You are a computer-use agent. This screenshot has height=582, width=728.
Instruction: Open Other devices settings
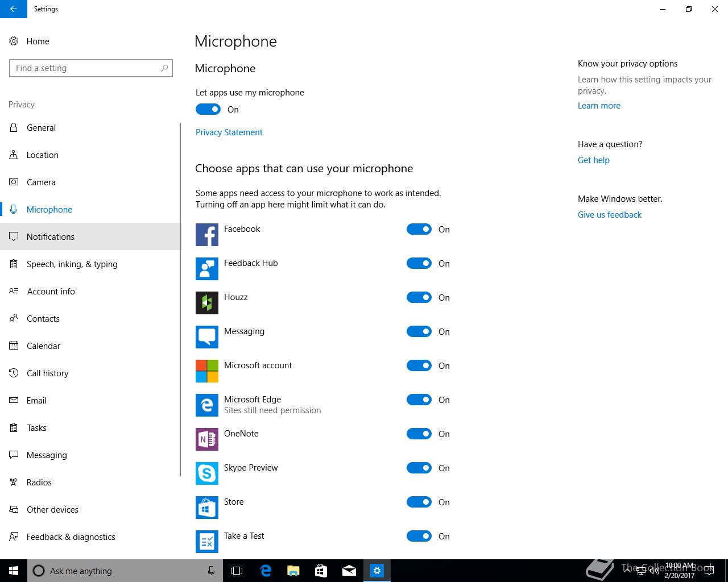coord(90,509)
